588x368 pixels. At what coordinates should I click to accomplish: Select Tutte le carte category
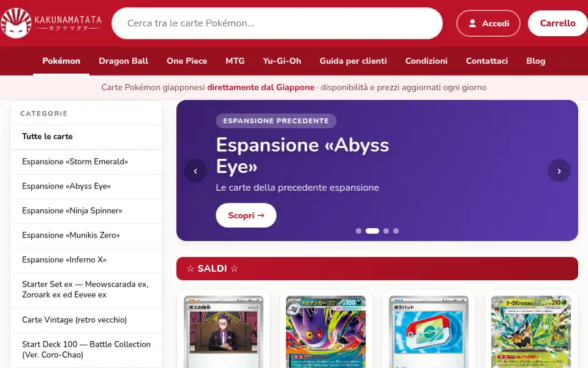coord(86,137)
